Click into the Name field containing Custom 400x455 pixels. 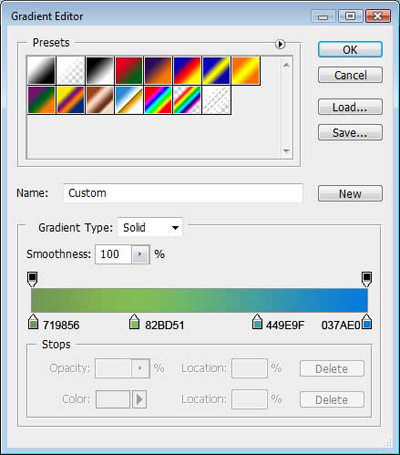click(183, 193)
